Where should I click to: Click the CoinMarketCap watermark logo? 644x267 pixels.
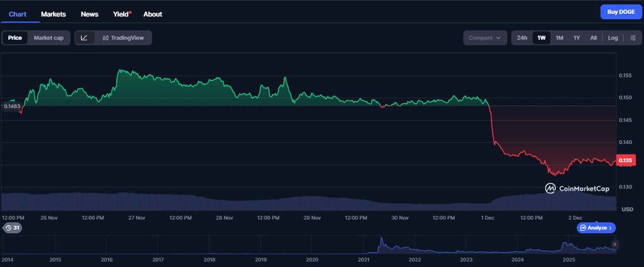pyautogui.click(x=577, y=188)
